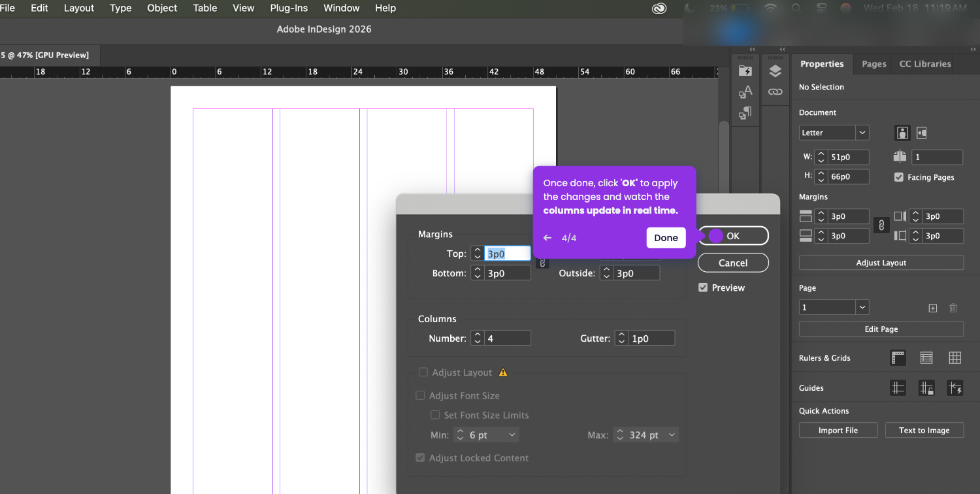Click the Bottom margin field in dialog
Viewport: 980px width, 494px height.
tap(508, 273)
